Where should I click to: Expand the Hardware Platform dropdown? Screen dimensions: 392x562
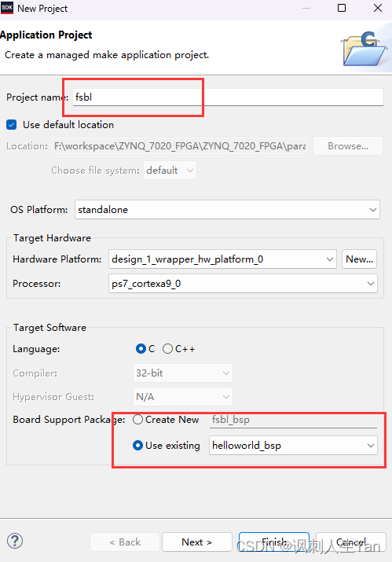tap(222, 259)
